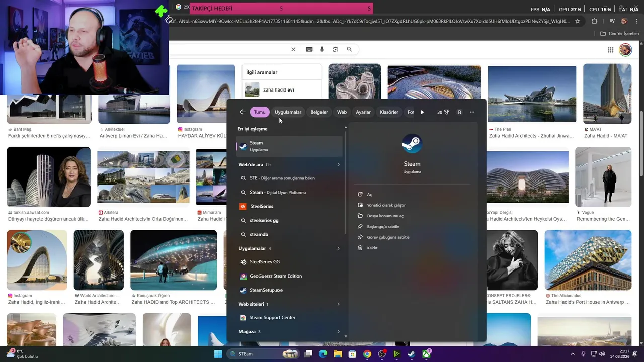
Task: Select the Web filter tab
Action: coord(342,112)
